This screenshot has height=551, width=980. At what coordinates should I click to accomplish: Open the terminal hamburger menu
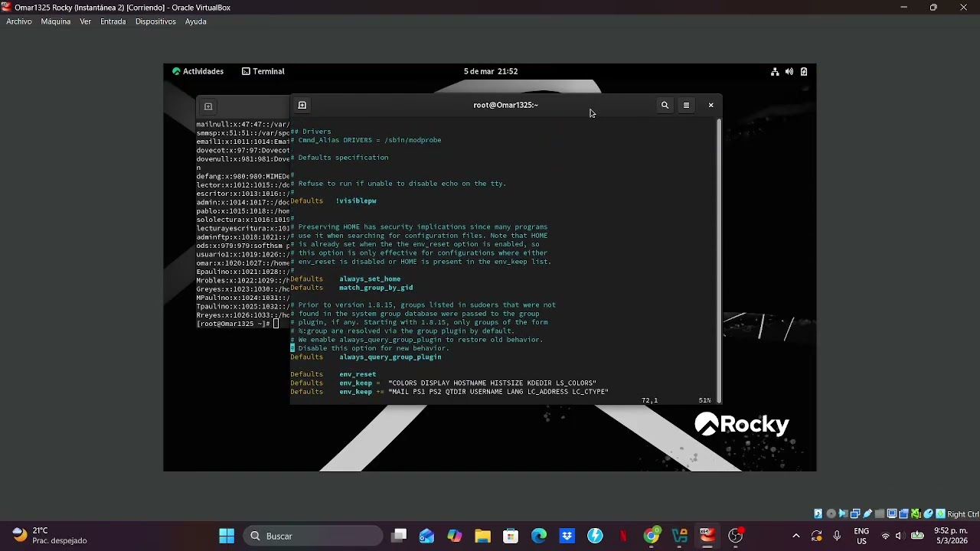(686, 105)
